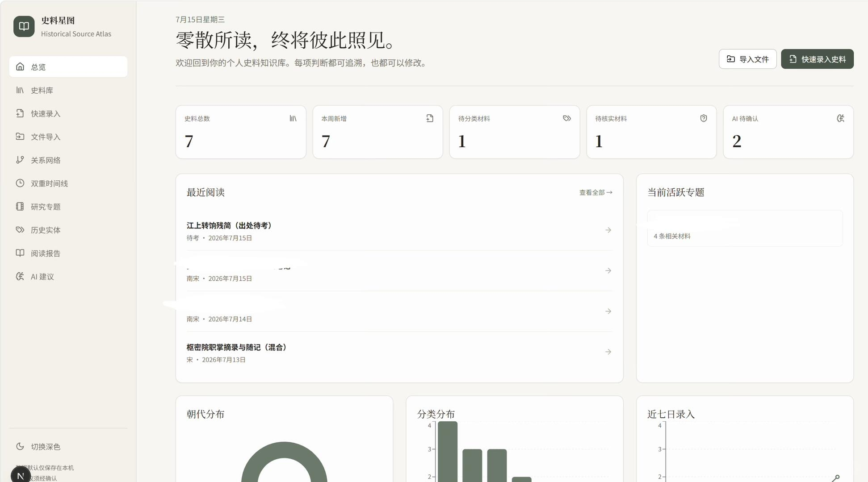Click the 阅读报告 book icon

point(20,253)
